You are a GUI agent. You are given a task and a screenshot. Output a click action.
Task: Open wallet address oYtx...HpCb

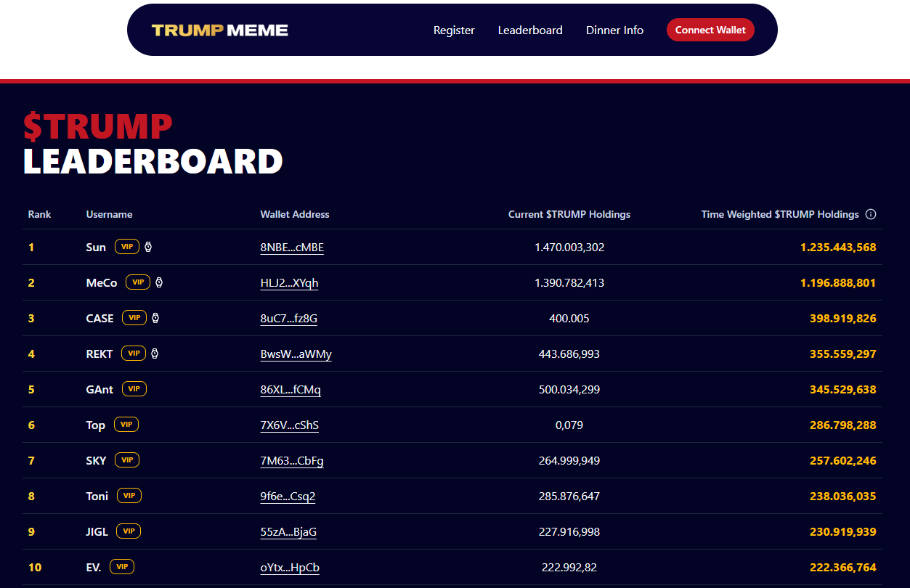click(x=290, y=568)
